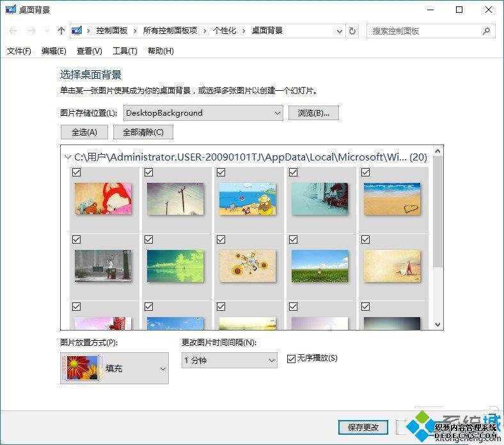Click the 浏览(B)... button
504x445 pixels.
[313, 113]
